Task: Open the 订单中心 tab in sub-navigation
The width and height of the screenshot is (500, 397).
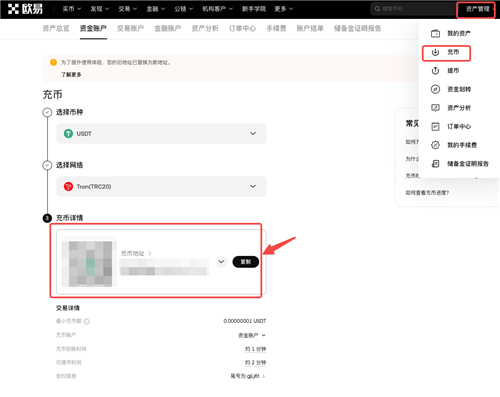Action: click(242, 28)
